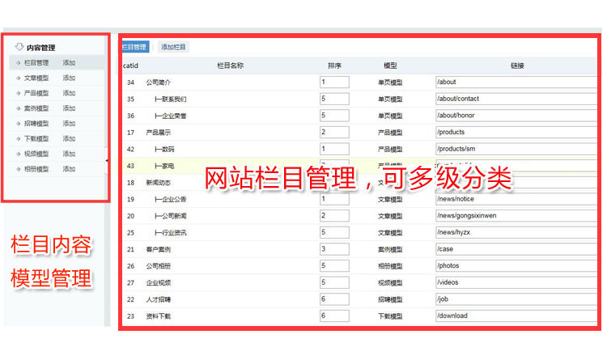Switch to the 添加栏目 tab
The height and width of the screenshot is (364, 607).
[x=173, y=47]
